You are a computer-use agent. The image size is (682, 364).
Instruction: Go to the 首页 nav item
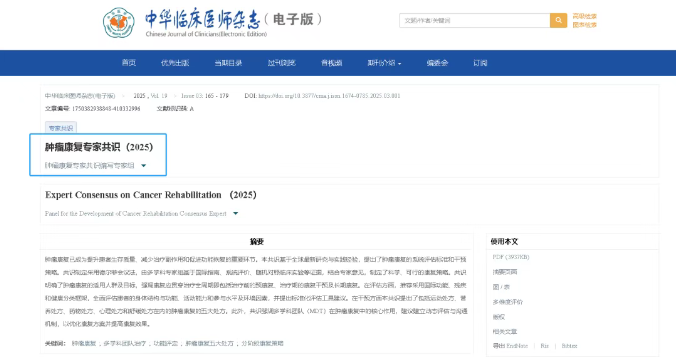[129, 63]
